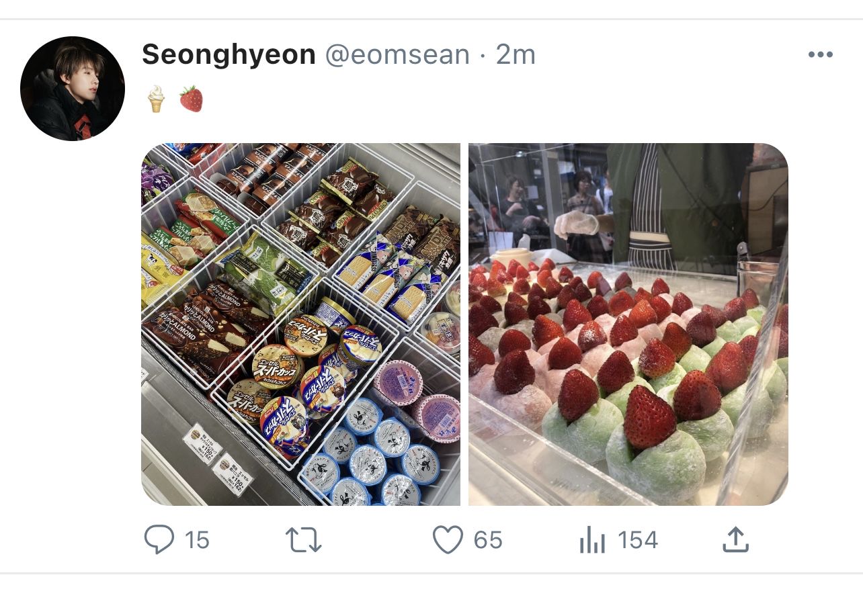
Task: Click the display name Seonghyeon
Action: pyautogui.click(x=229, y=55)
